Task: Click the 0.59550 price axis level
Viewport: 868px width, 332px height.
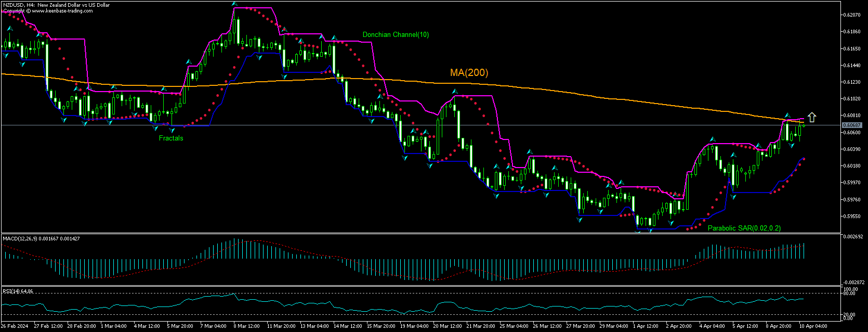Action: point(852,216)
